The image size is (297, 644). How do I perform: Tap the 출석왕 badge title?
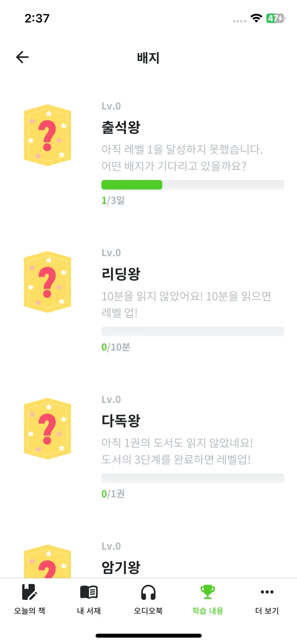121,127
